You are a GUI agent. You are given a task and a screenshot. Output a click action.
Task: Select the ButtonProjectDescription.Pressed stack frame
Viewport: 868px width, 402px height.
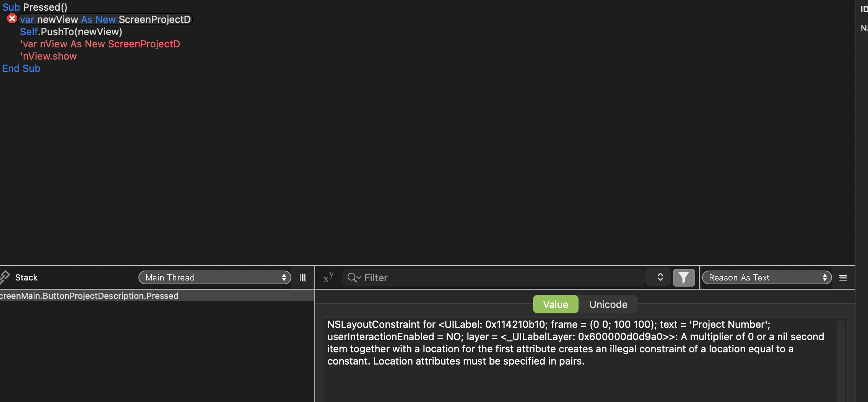(89, 296)
